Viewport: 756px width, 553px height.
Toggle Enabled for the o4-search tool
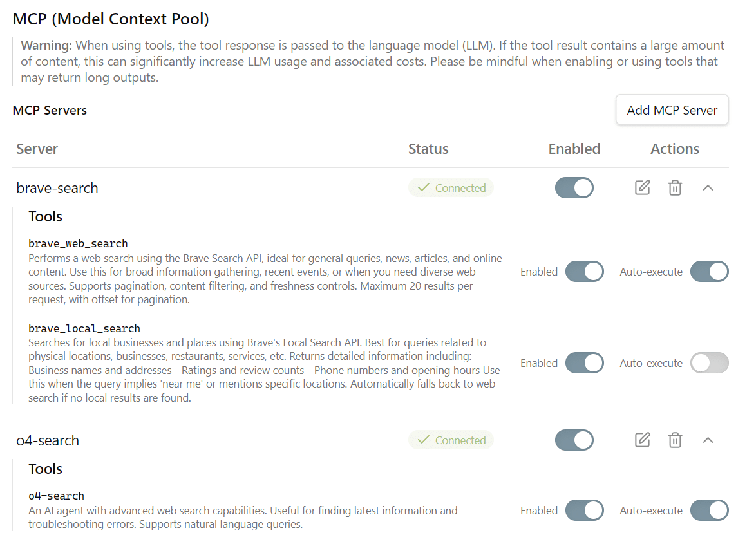point(584,511)
